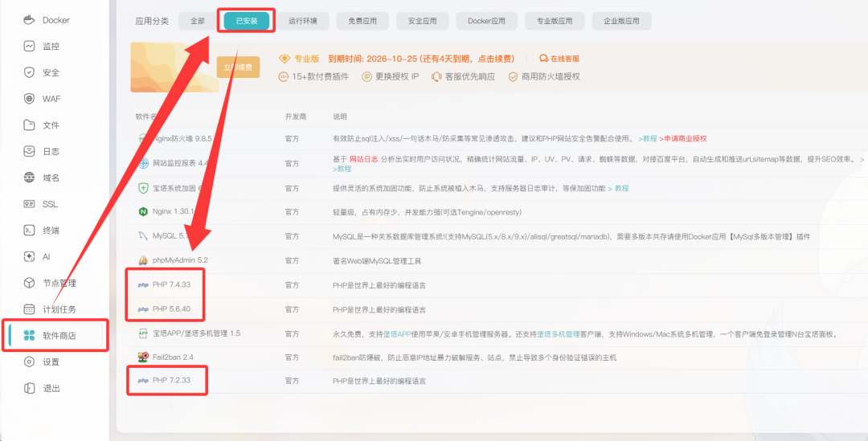
Task: Open the 节点管理 cube icon
Action: (x=30, y=283)
